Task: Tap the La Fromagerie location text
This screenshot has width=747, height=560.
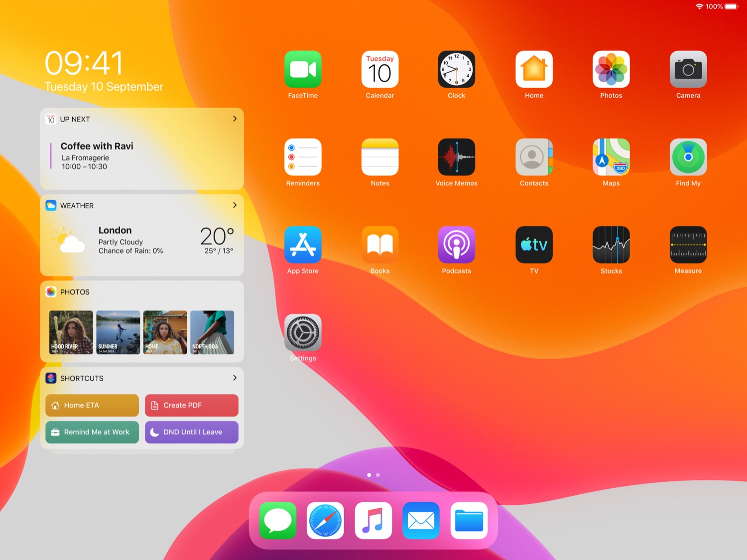Action: pyautogui.click(x=85, y=157)
